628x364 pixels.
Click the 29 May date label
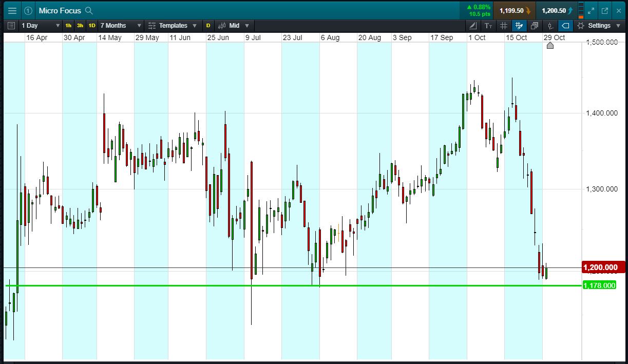(x=147, y=37)
